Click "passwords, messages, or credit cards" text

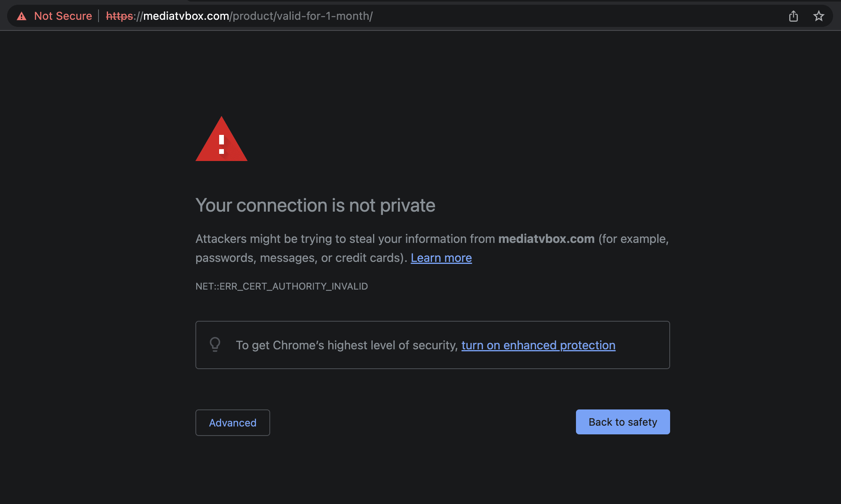(301, 258)
